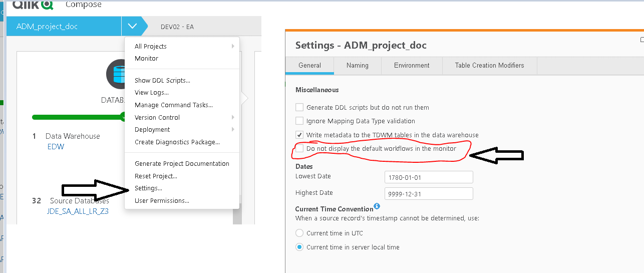Uncheck Write metadata to TDWM tables
The height and width of the screenshot is (273, 644).
pos(299,135)
